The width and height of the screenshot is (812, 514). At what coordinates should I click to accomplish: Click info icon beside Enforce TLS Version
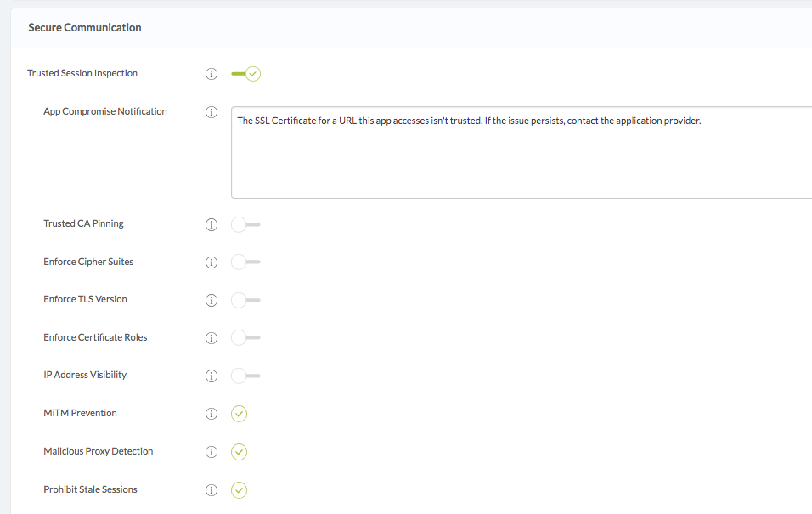tap(211, 300)
